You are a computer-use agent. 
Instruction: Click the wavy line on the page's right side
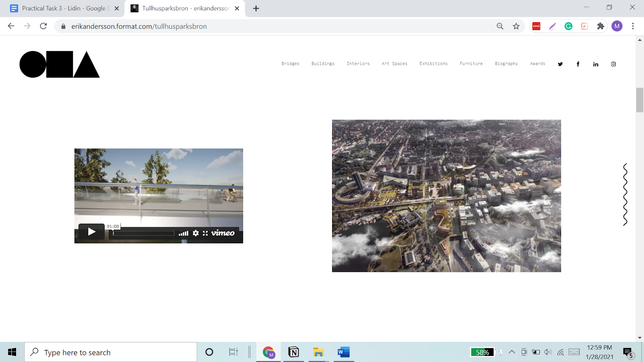(x=625, y=195)
